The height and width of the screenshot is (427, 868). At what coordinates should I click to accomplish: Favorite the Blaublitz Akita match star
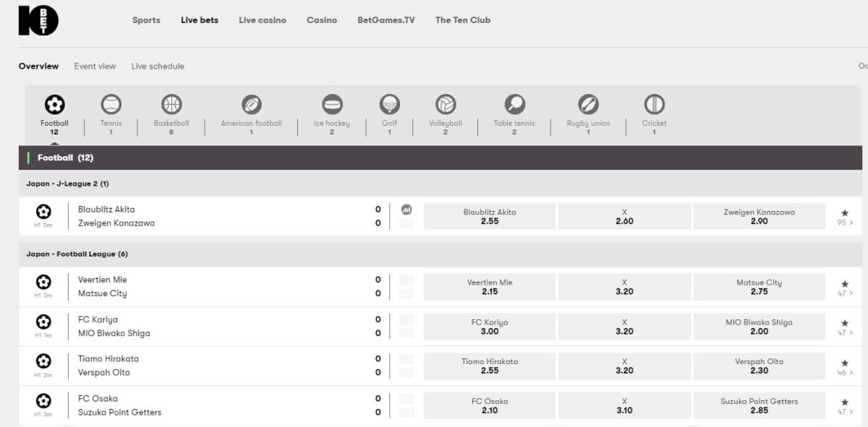tap(844, 212)
